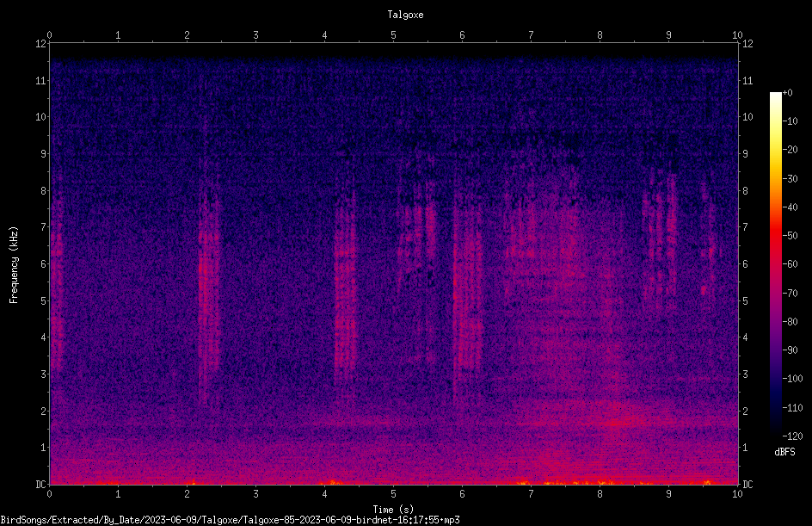Click the -30 value on color scale
Viewport: 812px width, 526px height.
tap(790, 178)
